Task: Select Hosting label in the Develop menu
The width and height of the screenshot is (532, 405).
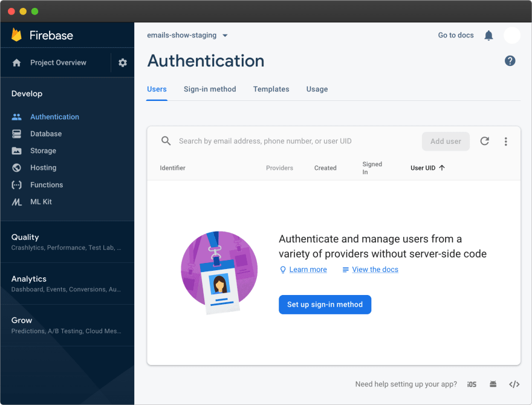Action: pyautogui.click(x=43, y=167)
